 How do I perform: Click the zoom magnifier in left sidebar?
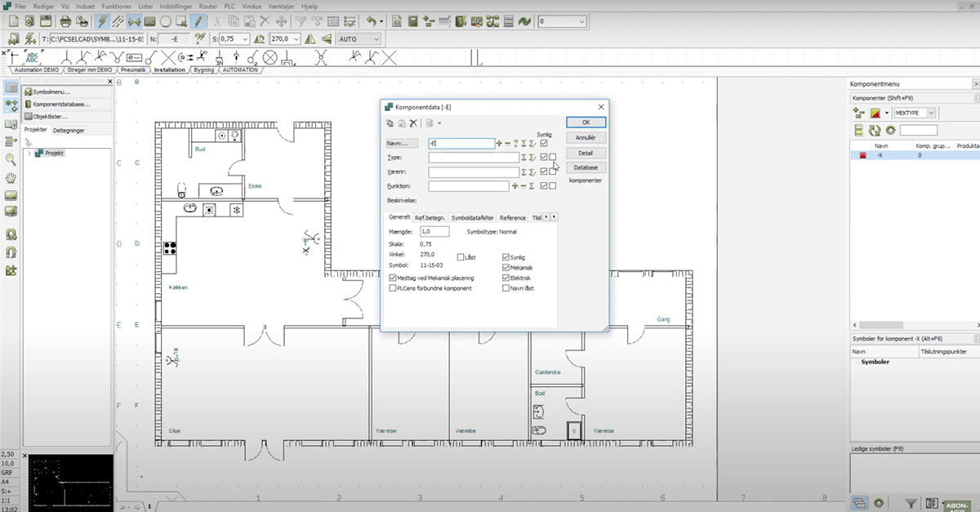point(11,160)
